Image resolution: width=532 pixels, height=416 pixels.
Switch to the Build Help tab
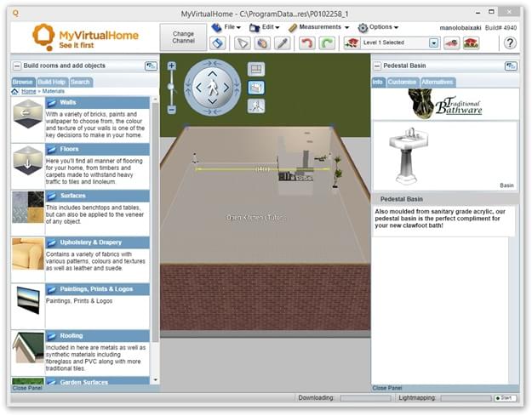click(52, 82)
